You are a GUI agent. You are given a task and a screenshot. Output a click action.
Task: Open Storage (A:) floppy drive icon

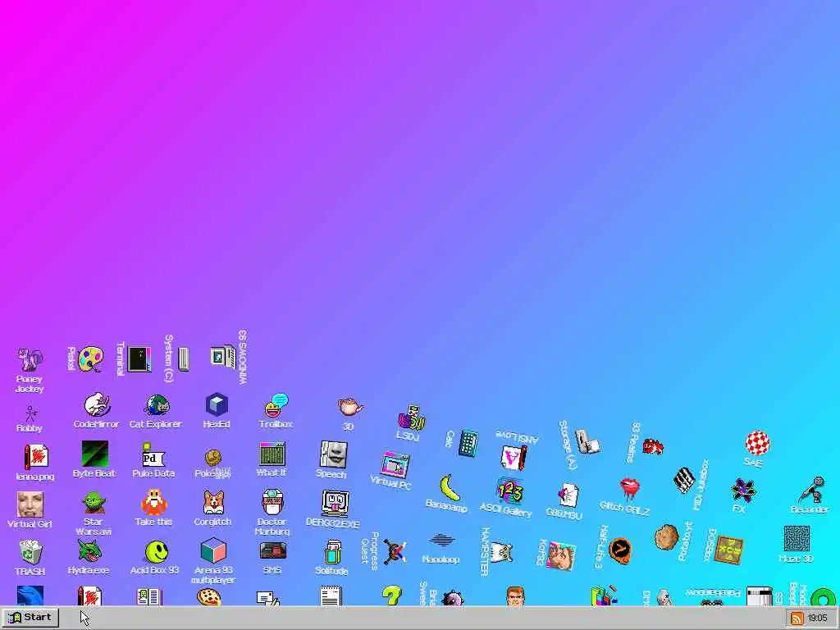(x=587, y=442)
